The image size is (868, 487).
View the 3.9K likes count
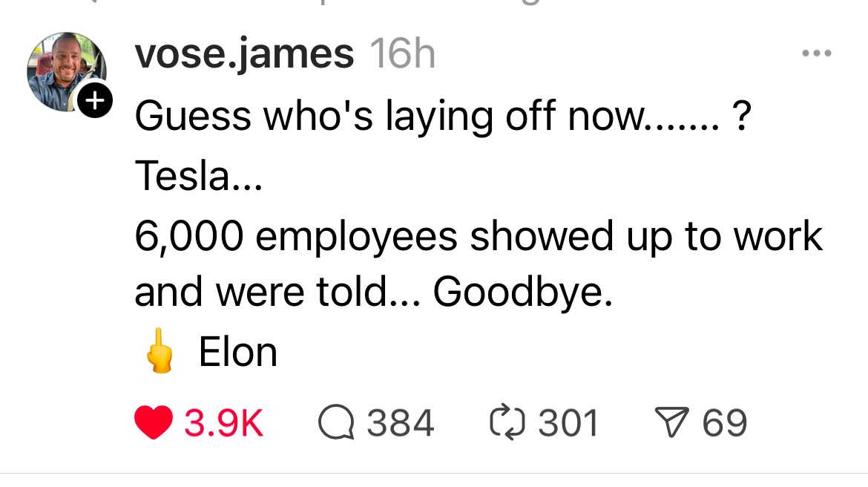click(x=223, y=423)
